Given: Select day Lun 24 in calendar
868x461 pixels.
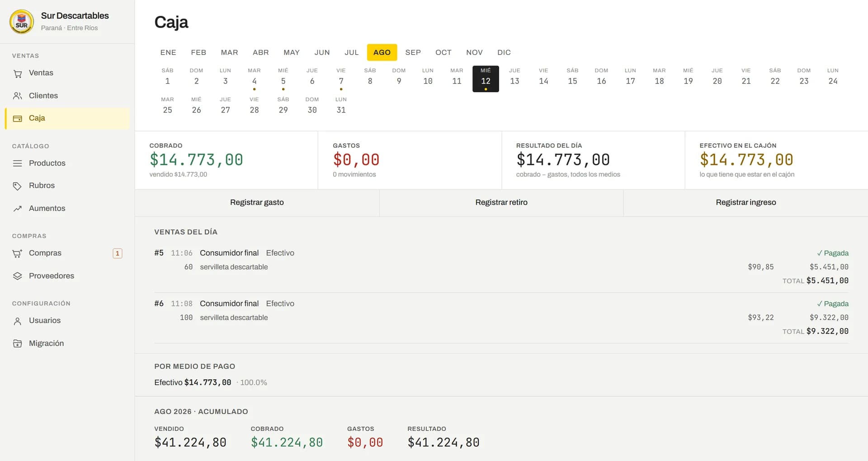Looking at the screenshot, I should coord(833,79).
